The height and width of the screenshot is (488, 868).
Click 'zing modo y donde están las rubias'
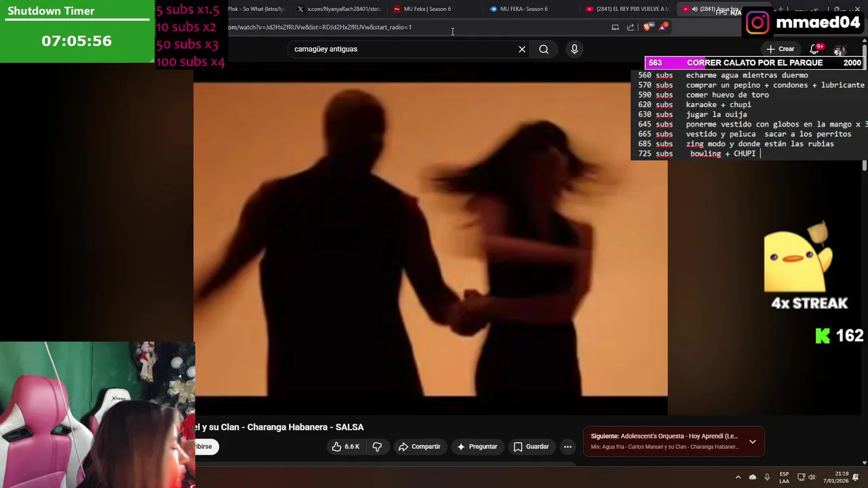pos(759,144)
